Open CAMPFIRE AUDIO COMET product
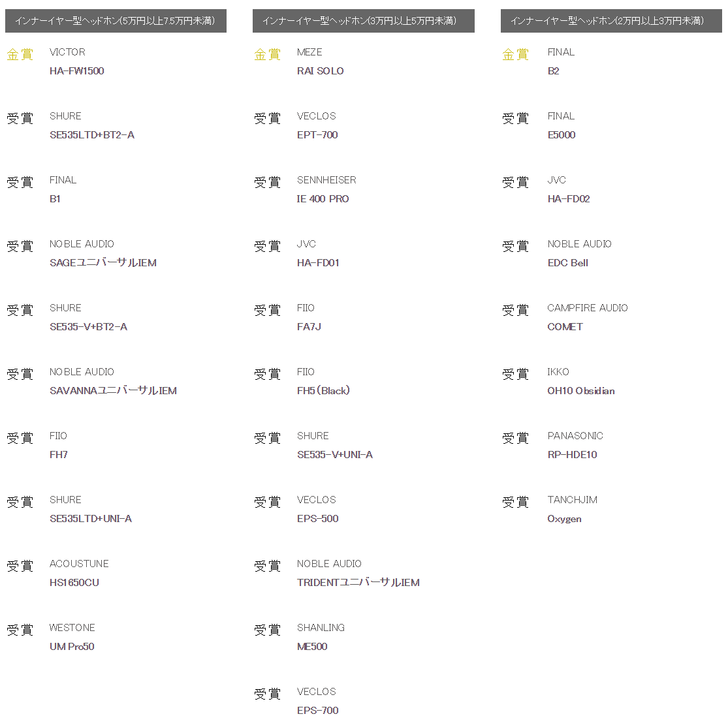 (x=565, y=327)
